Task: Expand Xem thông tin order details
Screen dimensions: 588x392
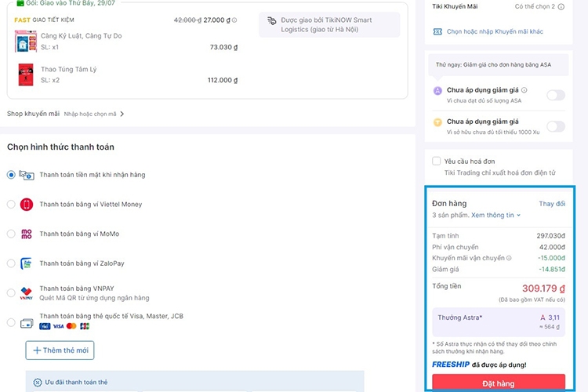Action: pyautogui.click(x=495, y=215)
